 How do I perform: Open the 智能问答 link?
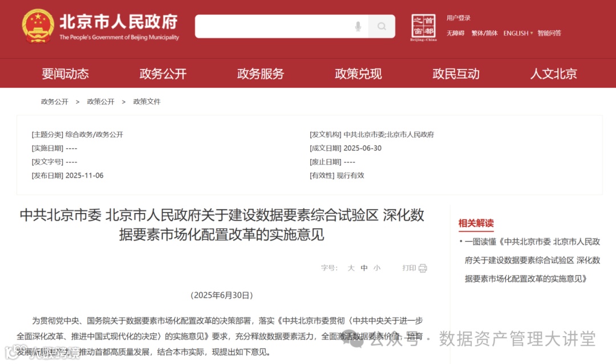click(549, 34)
